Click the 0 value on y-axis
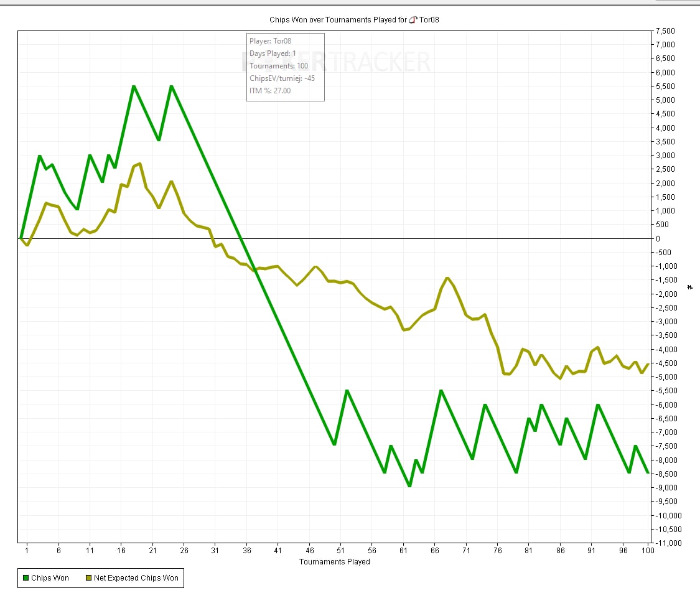700x598 pixels. pyautogui.click(x=658, y=239)
